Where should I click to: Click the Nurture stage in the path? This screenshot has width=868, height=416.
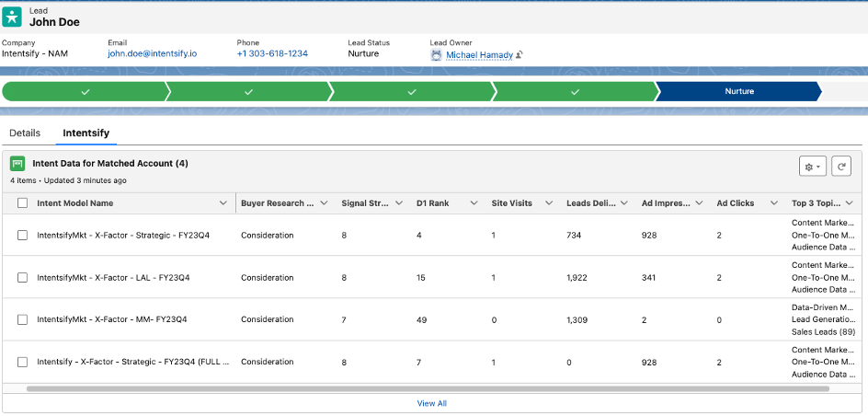(738, 92)
